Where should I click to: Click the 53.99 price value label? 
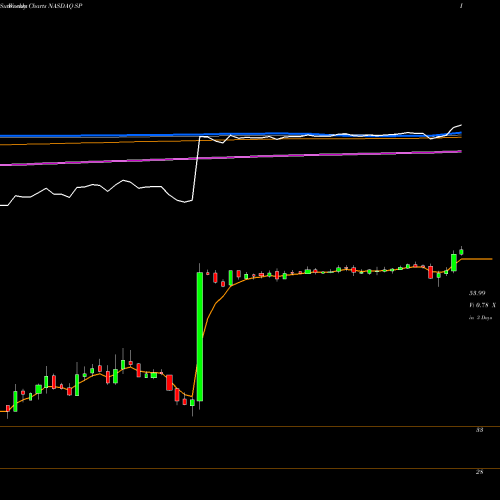pyautogui.click(x=477, y=293)
